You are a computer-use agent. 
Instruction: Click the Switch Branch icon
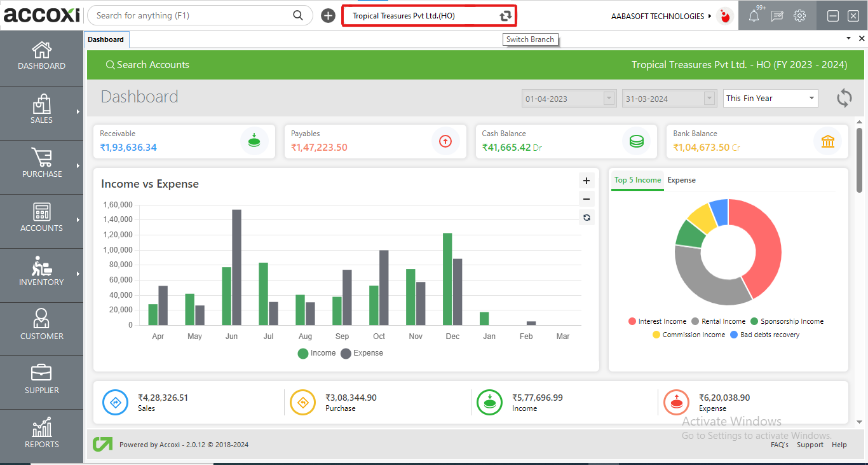click(505, 16)
